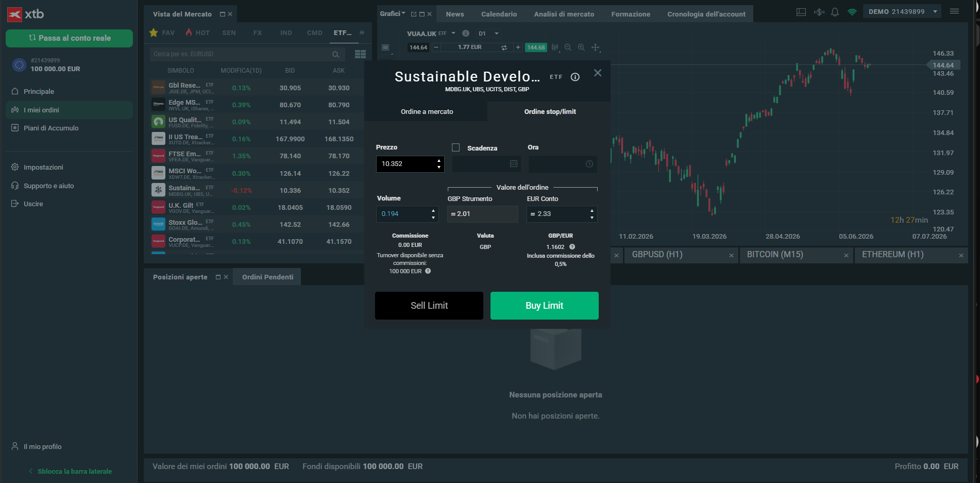Enable the Scadenza checkbox

click(455, 147)
